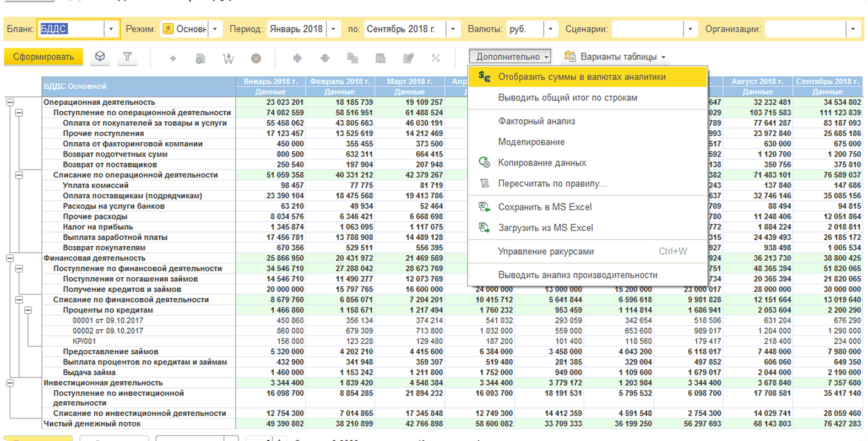868x441 pixels.
Task: Collapse Списание по финансовой деятельности group
Action: [x=19, y=299]
